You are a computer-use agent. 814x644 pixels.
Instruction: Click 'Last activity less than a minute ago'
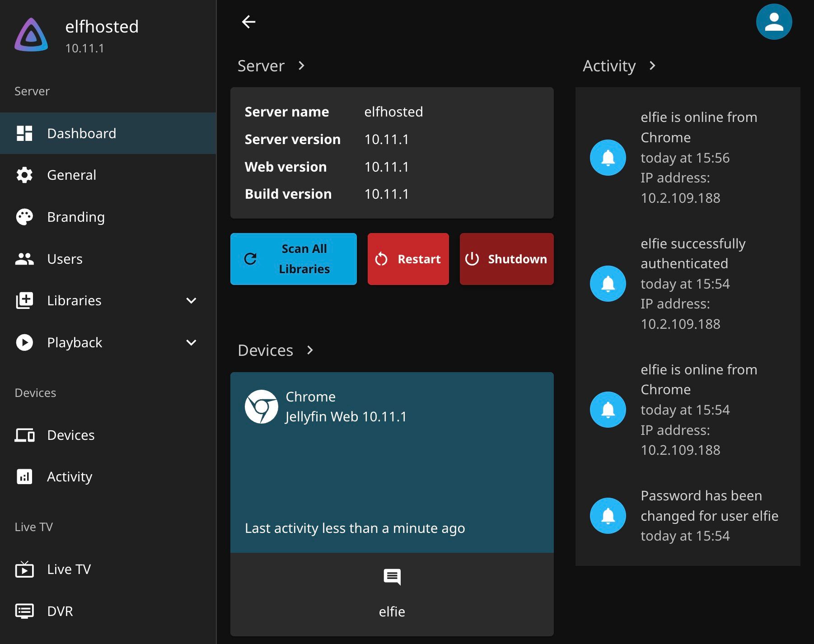tap(355, 528)
